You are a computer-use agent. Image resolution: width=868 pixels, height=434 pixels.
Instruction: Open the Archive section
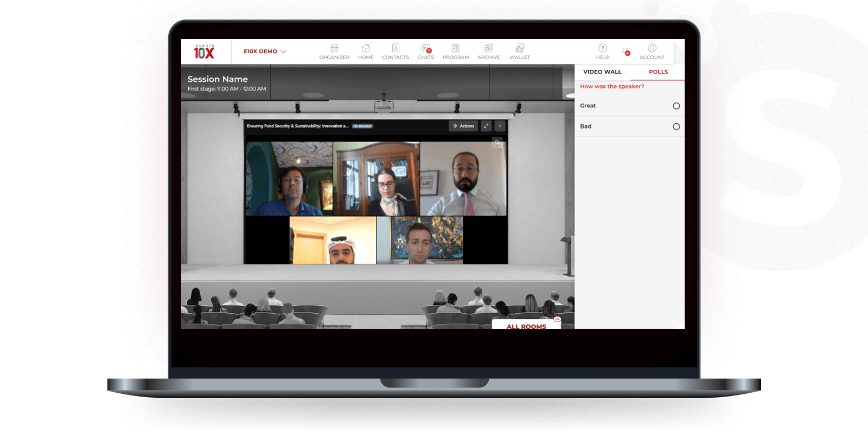tap(488, 52)
